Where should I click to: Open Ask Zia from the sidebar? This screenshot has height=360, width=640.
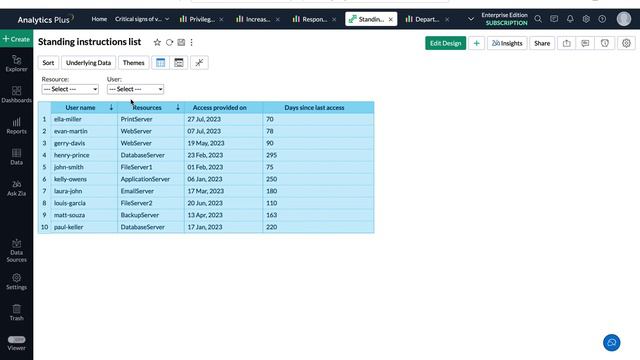(16, 188)
